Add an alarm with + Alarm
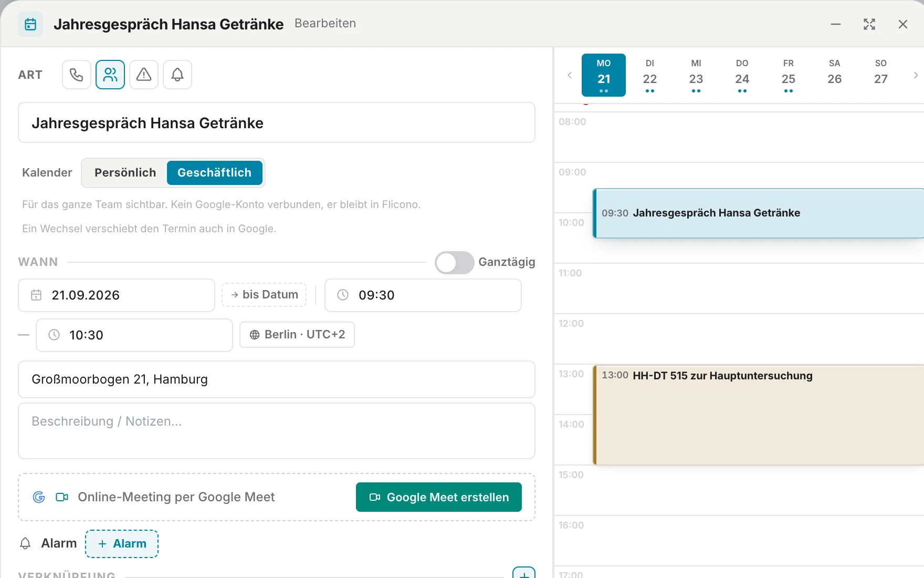The height and width of the screenshot is (578, 924). pos(122,544)
